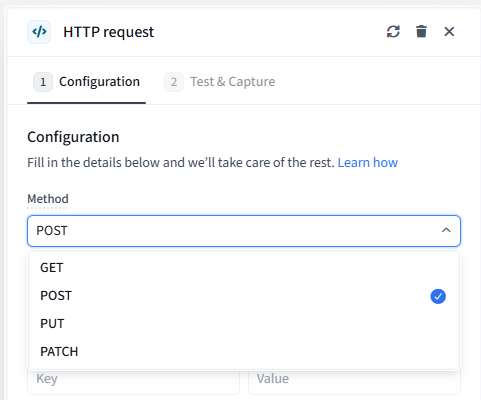The width and height of the screenshot is (481, 400).
Task: Select GET from method list
Action: point(244,268)
